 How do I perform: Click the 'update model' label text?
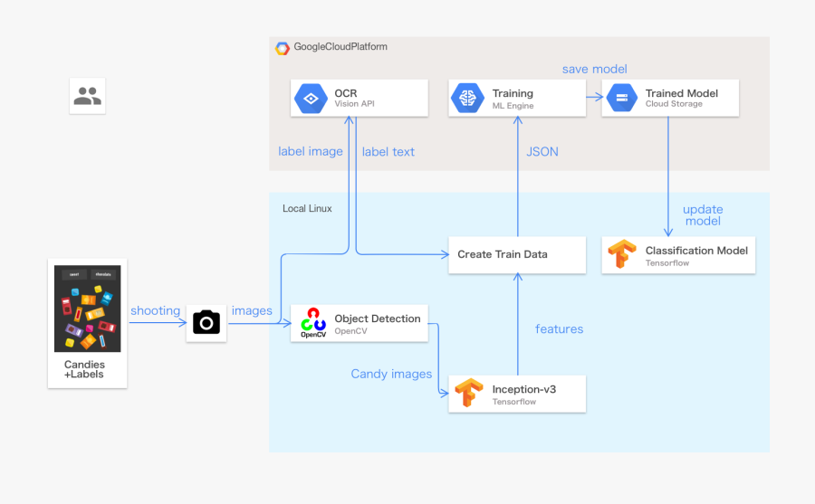703,215
